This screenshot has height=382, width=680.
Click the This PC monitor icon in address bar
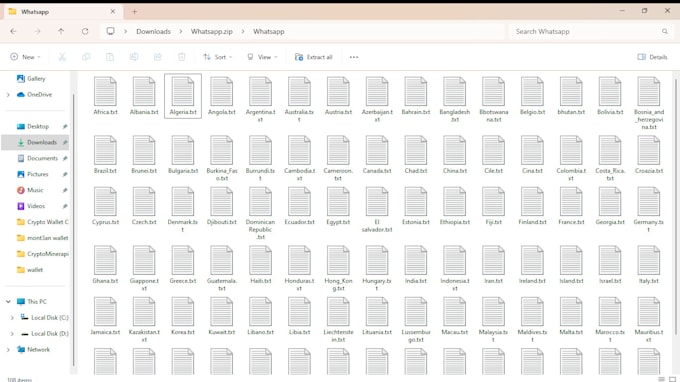(x=111, y=31)
